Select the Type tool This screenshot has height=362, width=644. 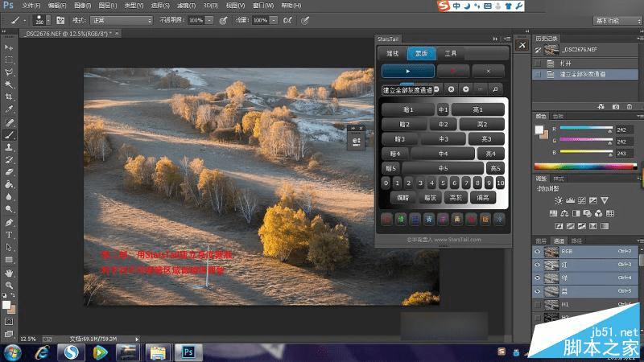[x=9, y=235]
